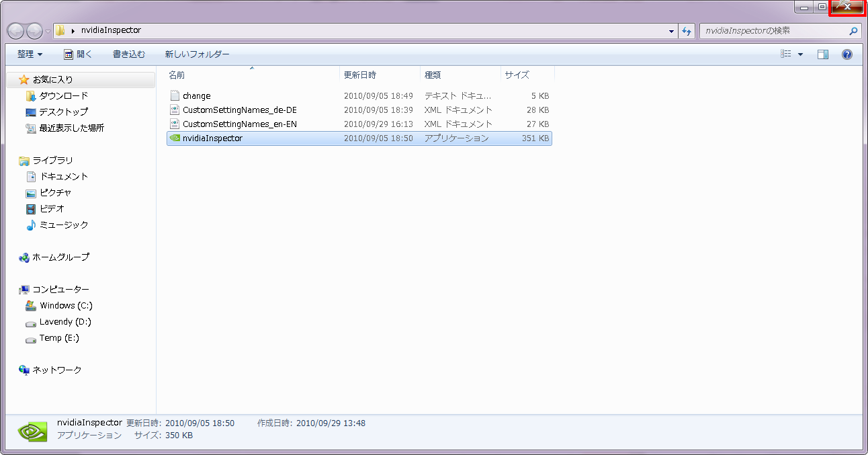This screenshot has height=455, width=868.
Task: Click the 2010/09/29 16:13 date cell
Action: point(378,124)
